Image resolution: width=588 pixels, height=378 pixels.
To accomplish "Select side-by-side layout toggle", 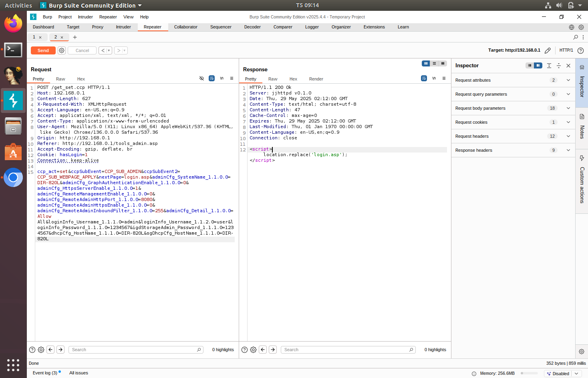I will (x=426, y=63).
